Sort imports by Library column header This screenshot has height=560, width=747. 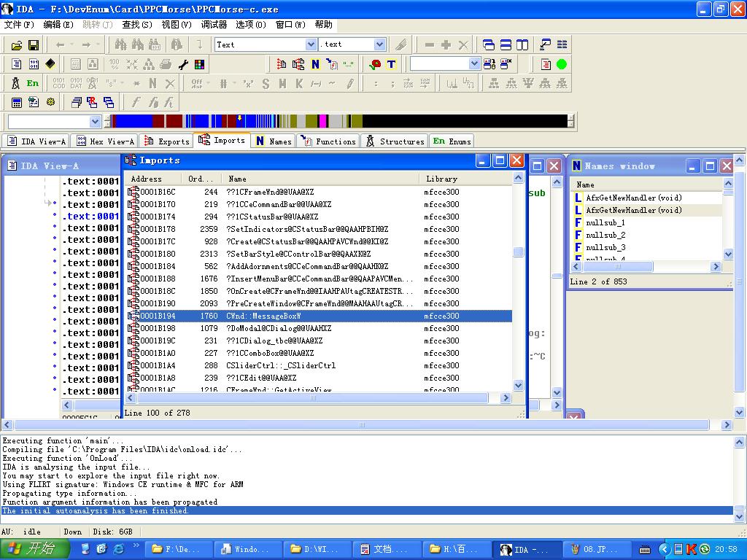coord(465,179)
